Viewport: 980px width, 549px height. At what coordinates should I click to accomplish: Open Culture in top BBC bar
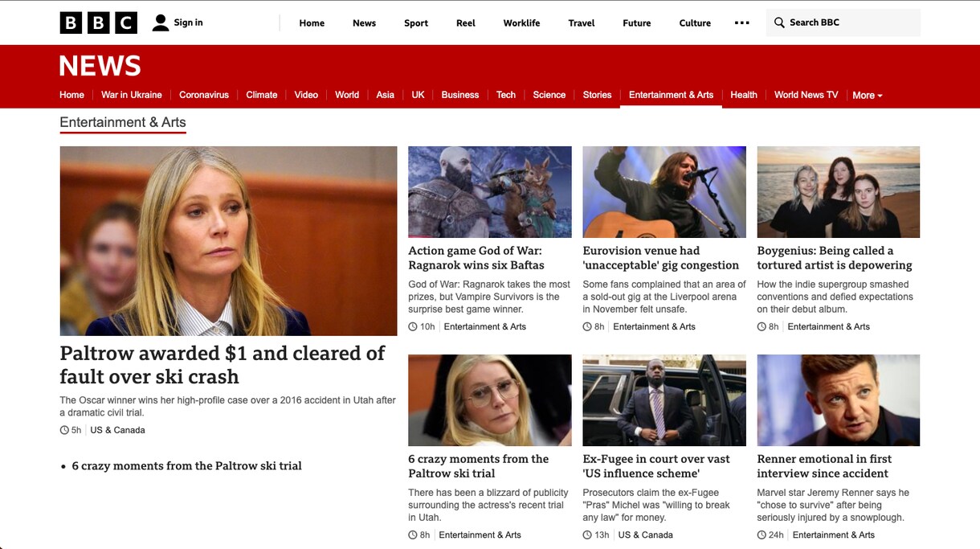pyautogui.click(x=695, y=23)
